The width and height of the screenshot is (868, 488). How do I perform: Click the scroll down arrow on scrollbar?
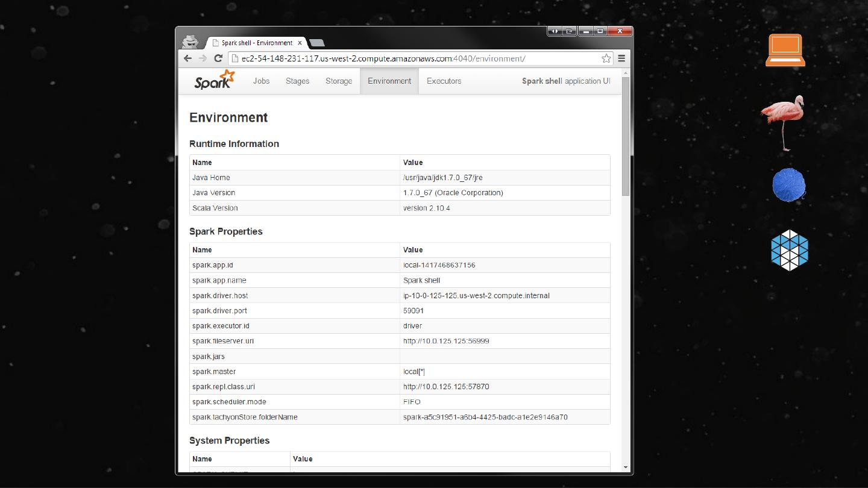tap(626, 467)
